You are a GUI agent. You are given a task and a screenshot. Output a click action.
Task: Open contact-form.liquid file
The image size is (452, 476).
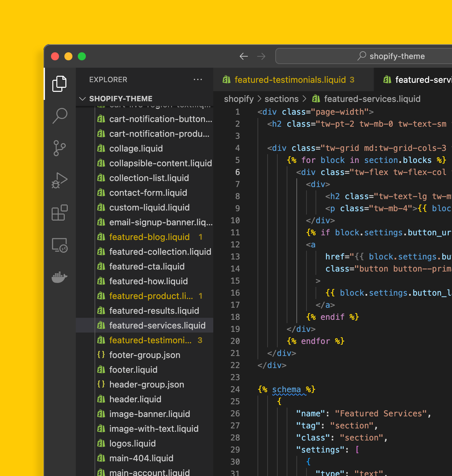point(145,193)
